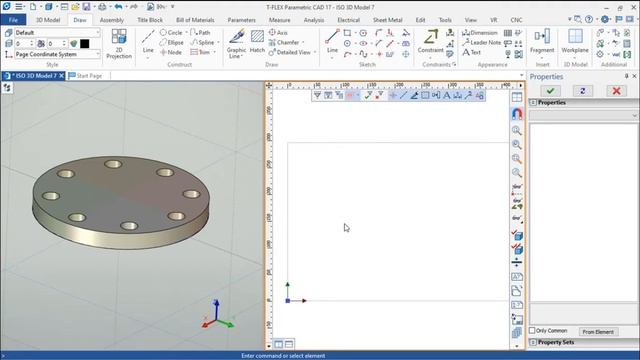Screen dimensions: 640x360
Task: Confirm with the green checkmark button
Action: [x=550, y=91]
